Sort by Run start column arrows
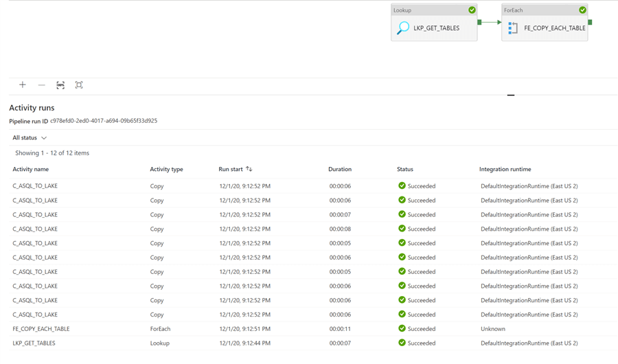Viewport: 618px width, 364px height. (249, 169)
